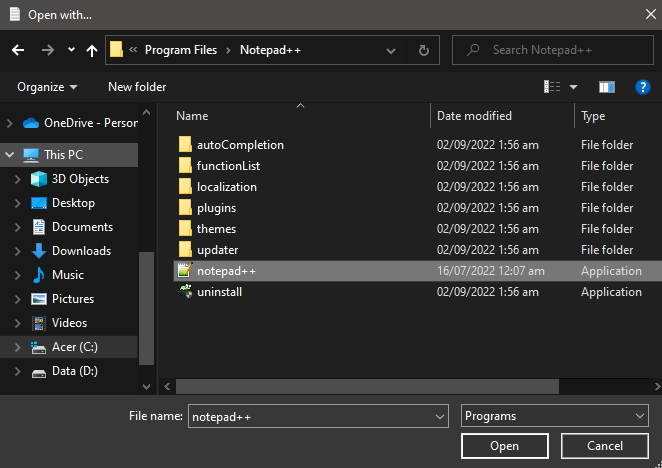Select the themes folder
Viewport: 662px width, 468px height.
[x=216, y=229]
